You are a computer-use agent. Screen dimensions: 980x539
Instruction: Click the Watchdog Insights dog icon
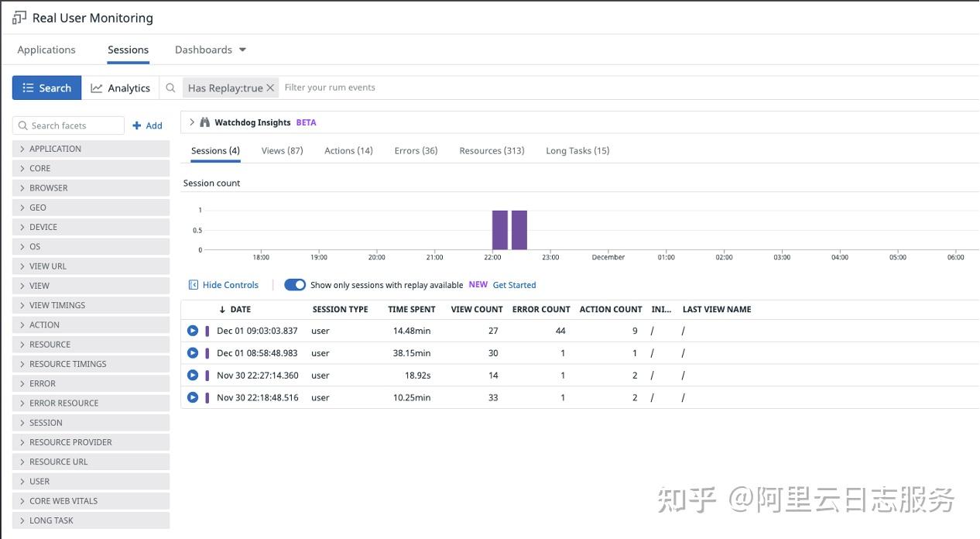pyautogui.click(x=204, y=122)
